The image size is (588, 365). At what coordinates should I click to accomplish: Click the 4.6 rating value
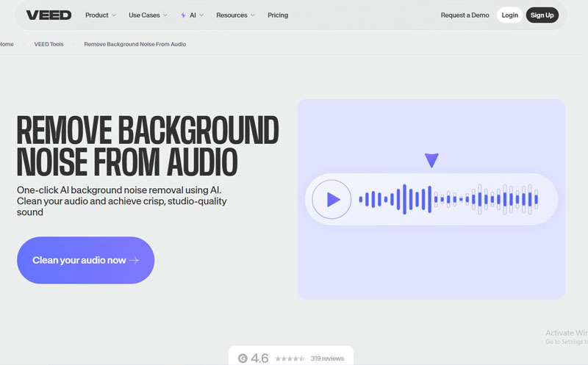pos(259,358)
